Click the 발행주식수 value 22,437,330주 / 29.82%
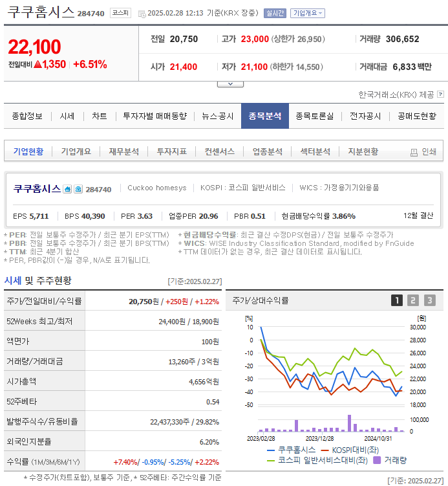The image size is (448, 486). [x=184, y=422]
